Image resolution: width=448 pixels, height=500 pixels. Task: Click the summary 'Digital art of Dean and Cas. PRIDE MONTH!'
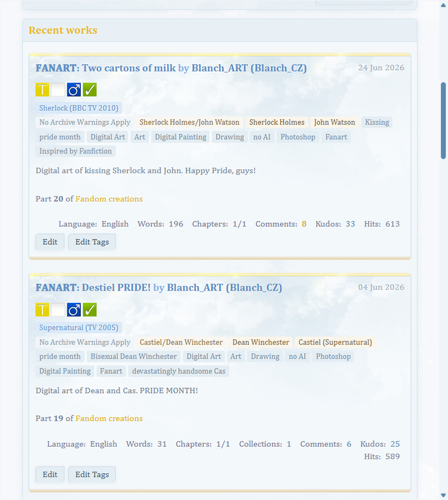coord(117,391)
